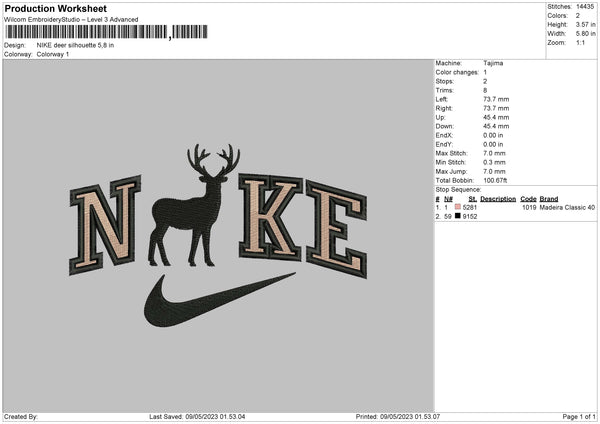Click the Min Stitch value '0.3 mm'

pos(494,163)
